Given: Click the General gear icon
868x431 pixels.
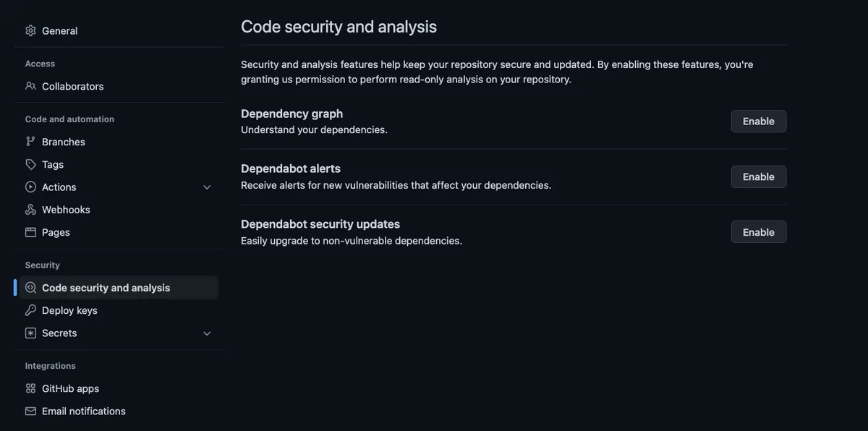Looking at the screenshot, I should 30,30.
